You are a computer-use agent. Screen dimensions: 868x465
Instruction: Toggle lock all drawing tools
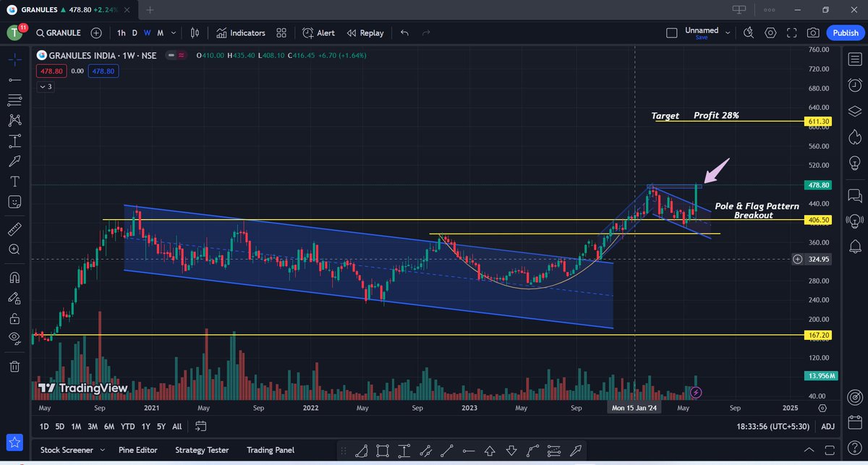[14, 317]
